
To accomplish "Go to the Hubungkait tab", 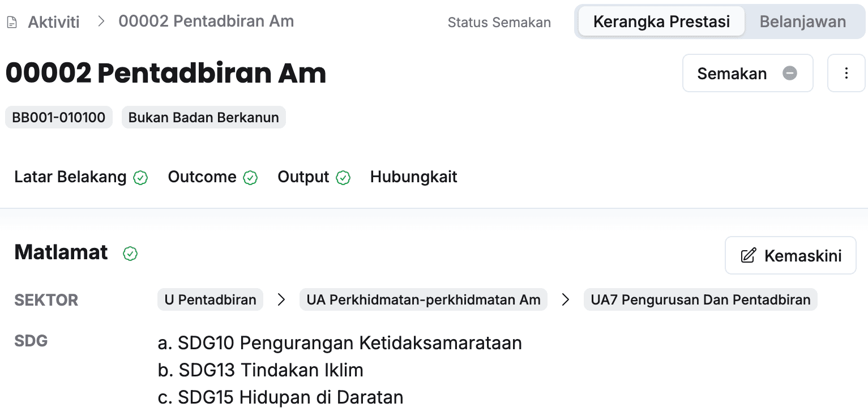I will coord(413,177).
